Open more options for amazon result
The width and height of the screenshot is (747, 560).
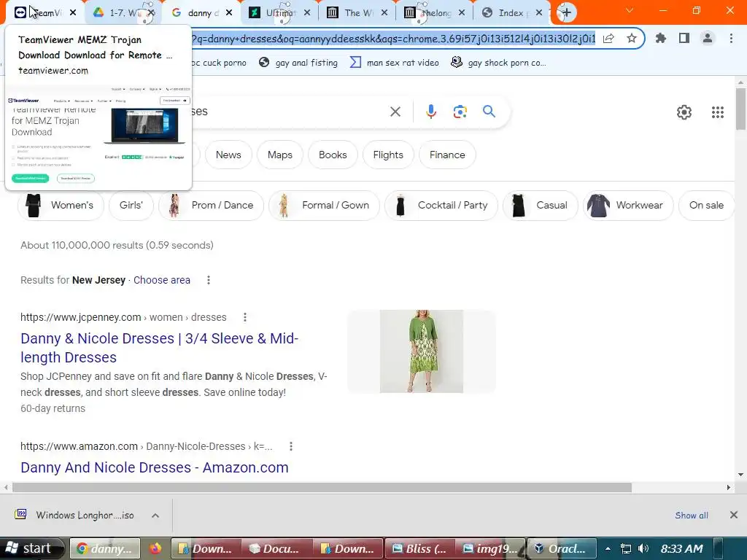(290, 446)
